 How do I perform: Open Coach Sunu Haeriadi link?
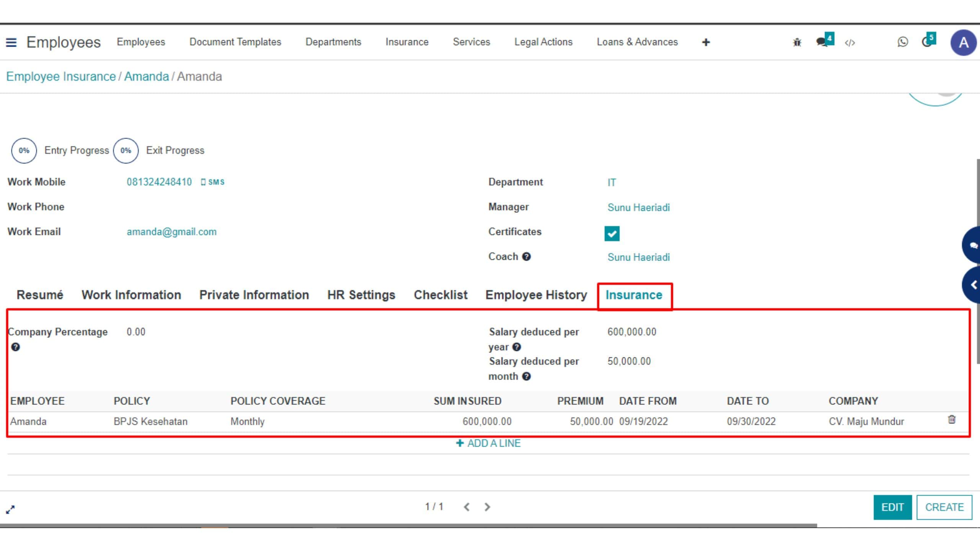coord(639,257)
